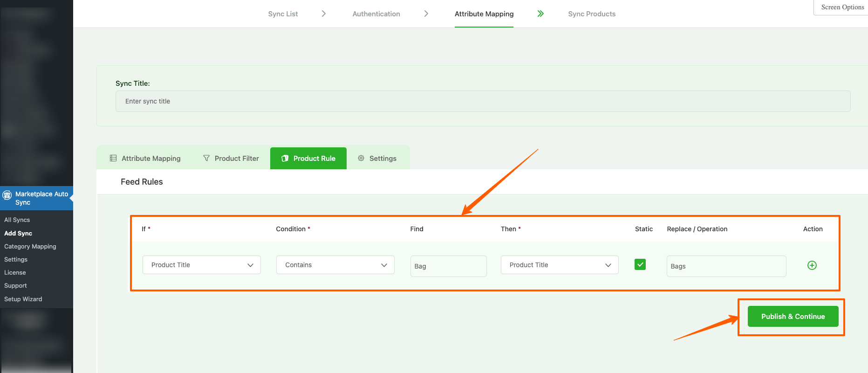This screenshot has height=373, width=868.
Task: Click the Attribute Mapping table icon
Action: (x=113, y=159)
